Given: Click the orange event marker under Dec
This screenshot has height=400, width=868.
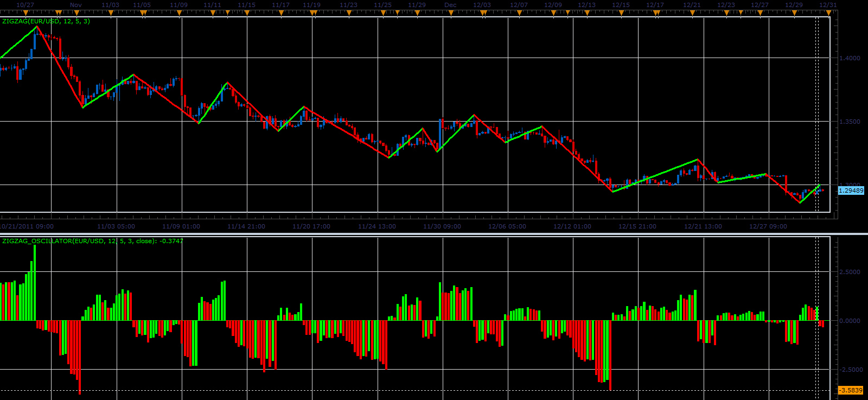Looking at the screenshot, I should [x=450, y=14].
